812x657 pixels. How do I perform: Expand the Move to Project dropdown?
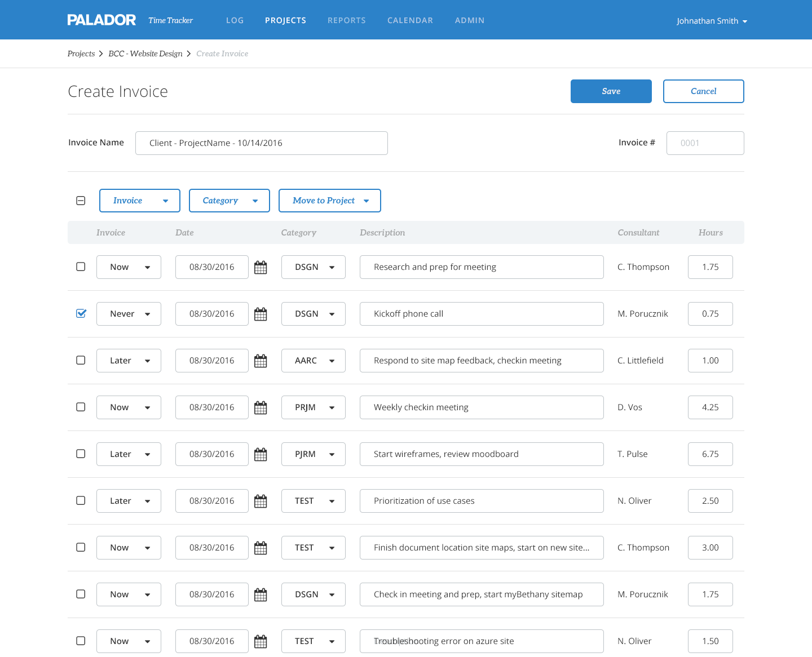(x=330, y=201)
